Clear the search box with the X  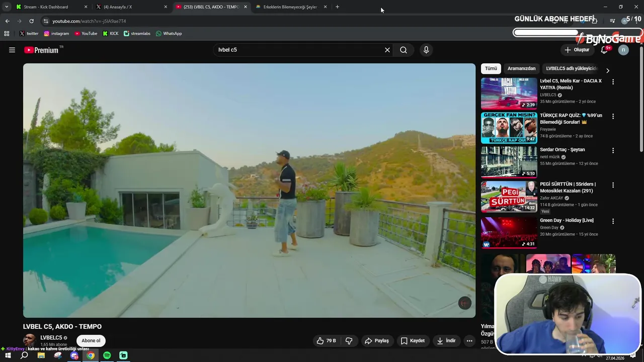[x=387, y=50]
